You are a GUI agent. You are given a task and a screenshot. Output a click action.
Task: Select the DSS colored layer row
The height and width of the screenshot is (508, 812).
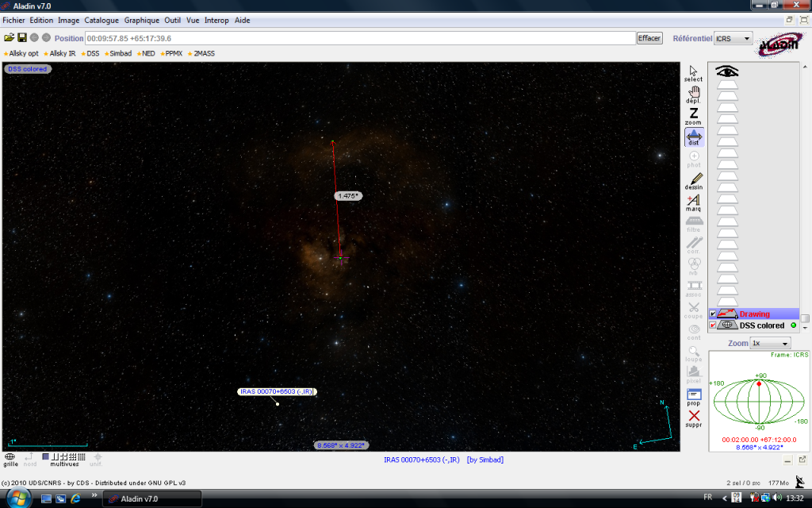click(x=754, y=325)
